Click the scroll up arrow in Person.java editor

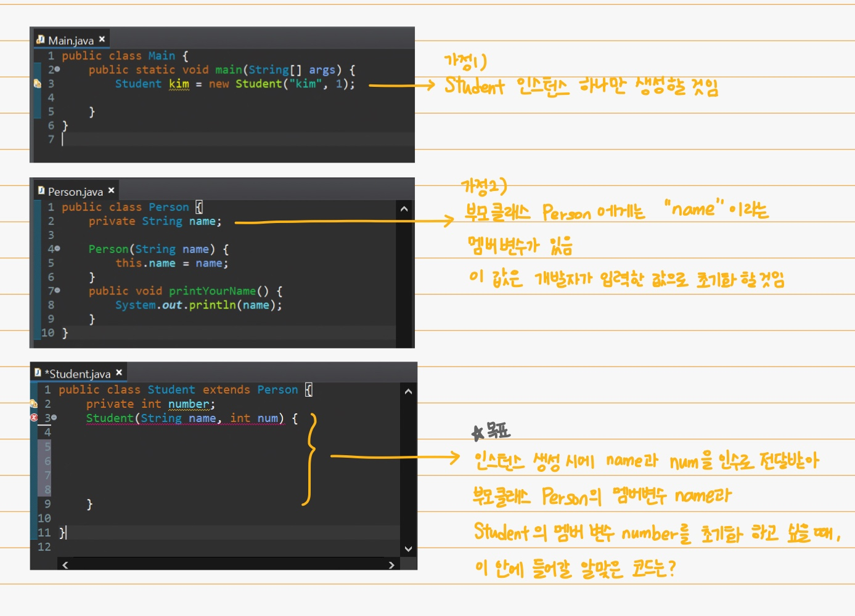404,209
